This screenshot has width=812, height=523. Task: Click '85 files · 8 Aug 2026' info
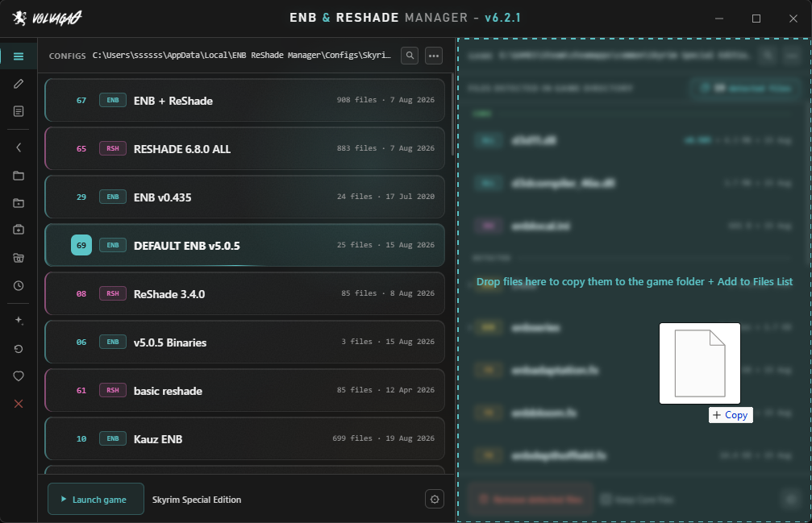pyautogui.click(x=388, y=293)
